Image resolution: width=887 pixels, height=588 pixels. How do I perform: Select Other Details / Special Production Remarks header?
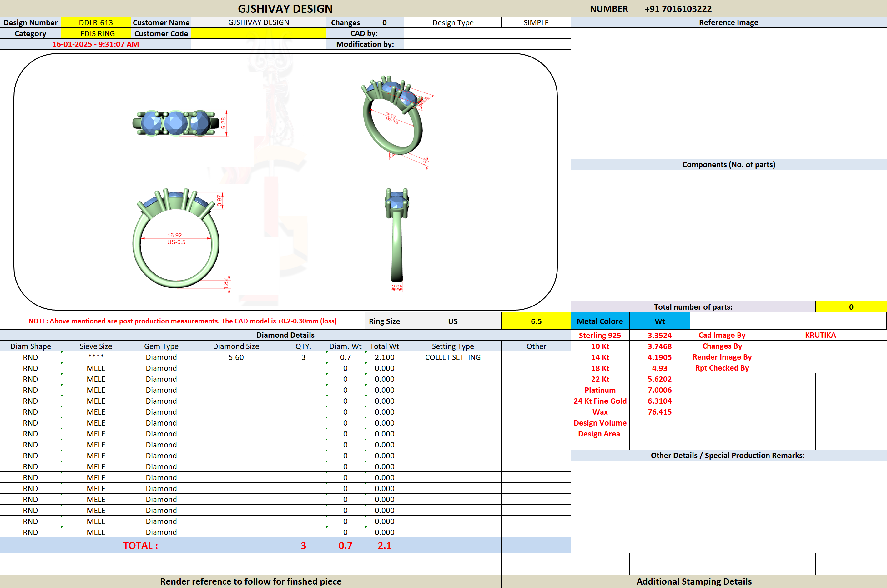pyautogui.click(x=728, y=455)
